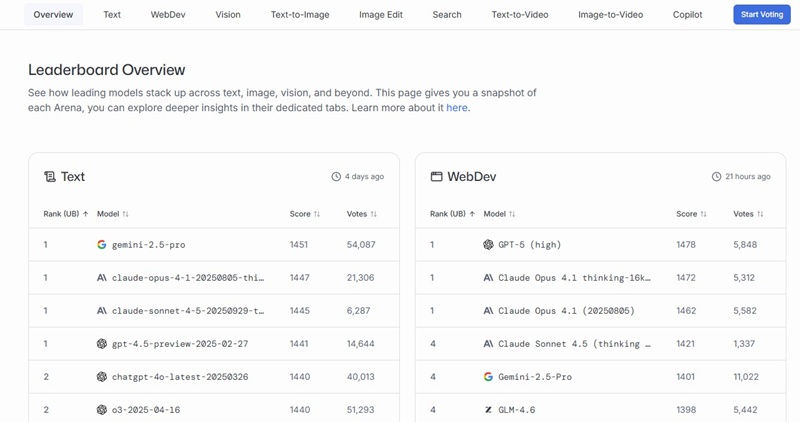Switch to the Vision tab
This screenshot has width=800, height=422.
pyautogui.click(x=228, y=15)
